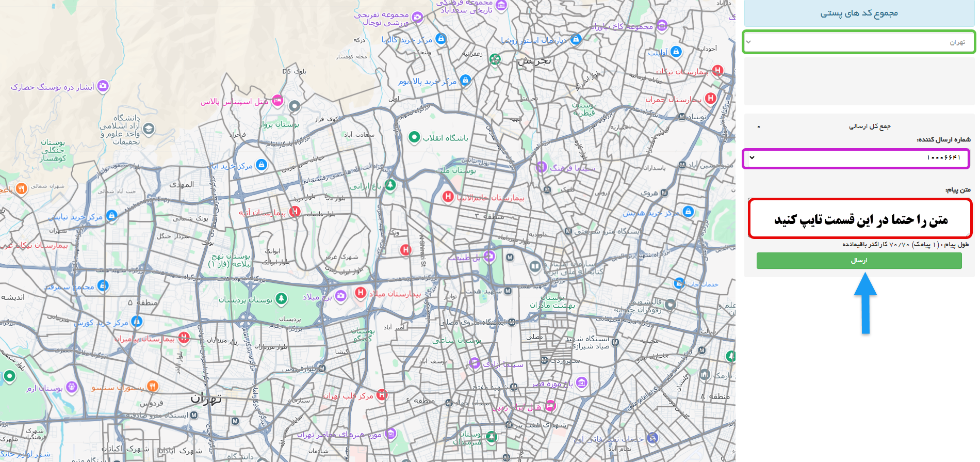Click Khatam-ol-Anbia hospital H marker
Image resolution: width=980 pixels, height=462 pixels.
448,196
